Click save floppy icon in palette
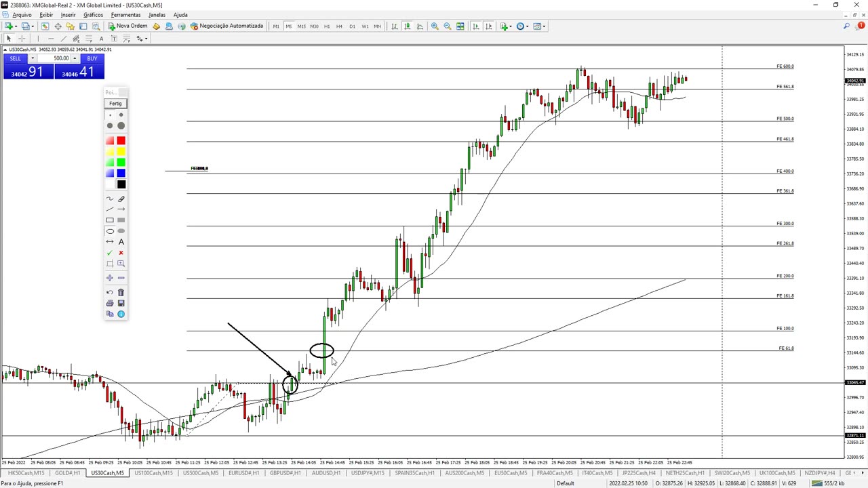Viewport: 868px width, 488px height. point(121,303)
